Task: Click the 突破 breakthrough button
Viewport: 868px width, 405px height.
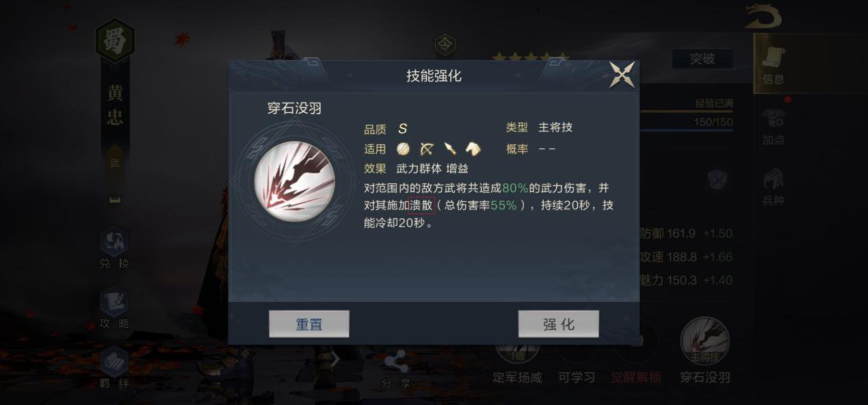Action: pyautogui.click(x=702, y=59)
